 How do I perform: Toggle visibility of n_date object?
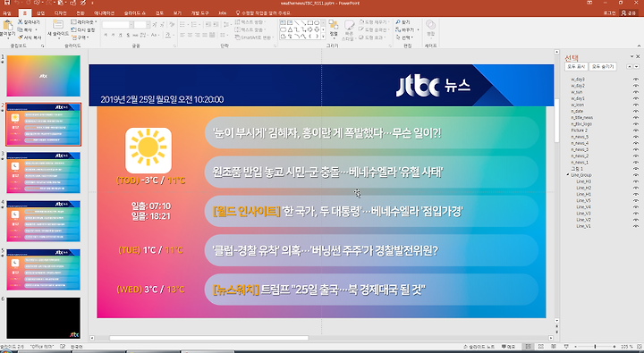[x=636, y=111]
